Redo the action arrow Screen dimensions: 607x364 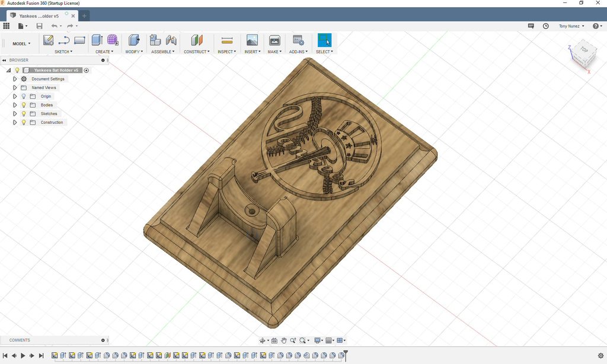[70, 26]
